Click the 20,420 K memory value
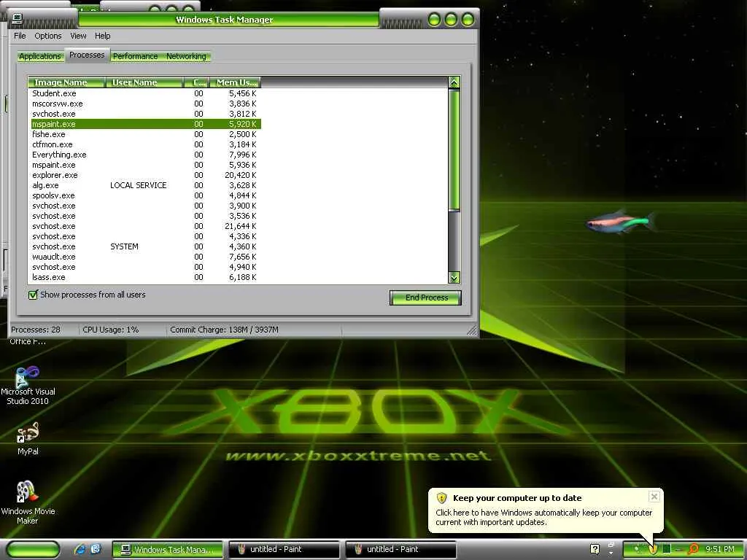Viewport: 747px width, 560px height. 241,175
